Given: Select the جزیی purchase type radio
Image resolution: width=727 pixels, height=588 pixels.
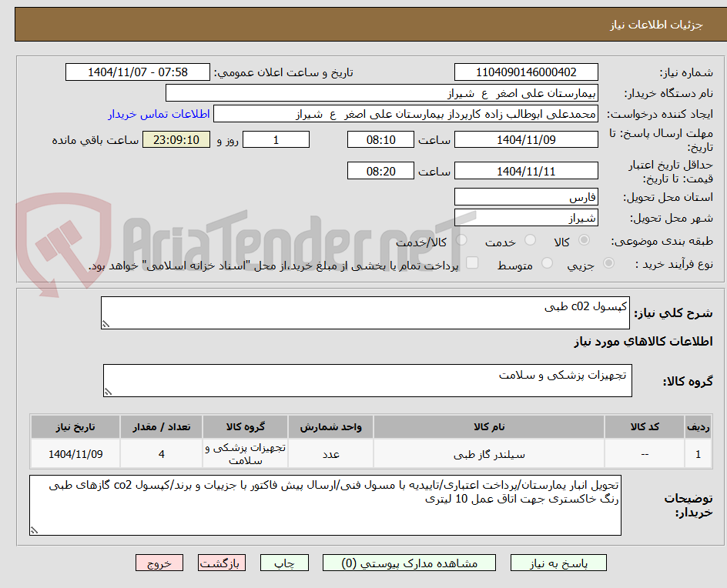Looking at the screenshot, I should pyautogui.click(x=608, y=263).
